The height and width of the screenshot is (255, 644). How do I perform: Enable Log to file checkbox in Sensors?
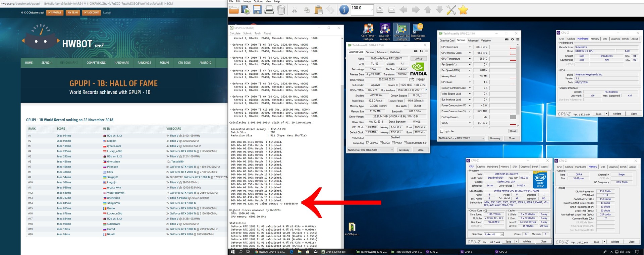coord(441,131)
